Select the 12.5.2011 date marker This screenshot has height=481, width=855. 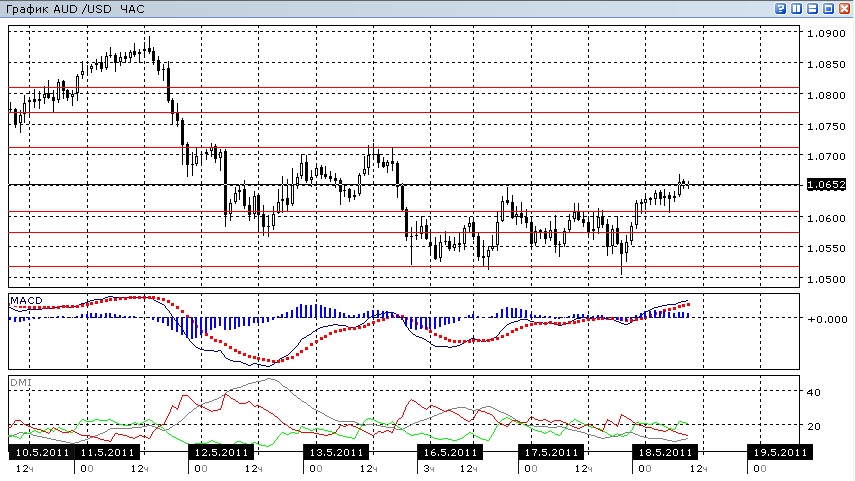(221, 452)
